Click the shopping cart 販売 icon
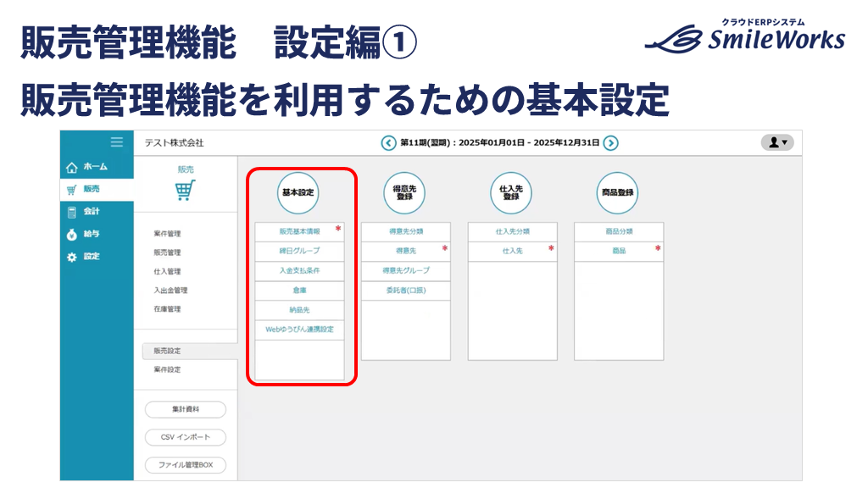Viewport: 868px width, 488px height. click(186, 191)
